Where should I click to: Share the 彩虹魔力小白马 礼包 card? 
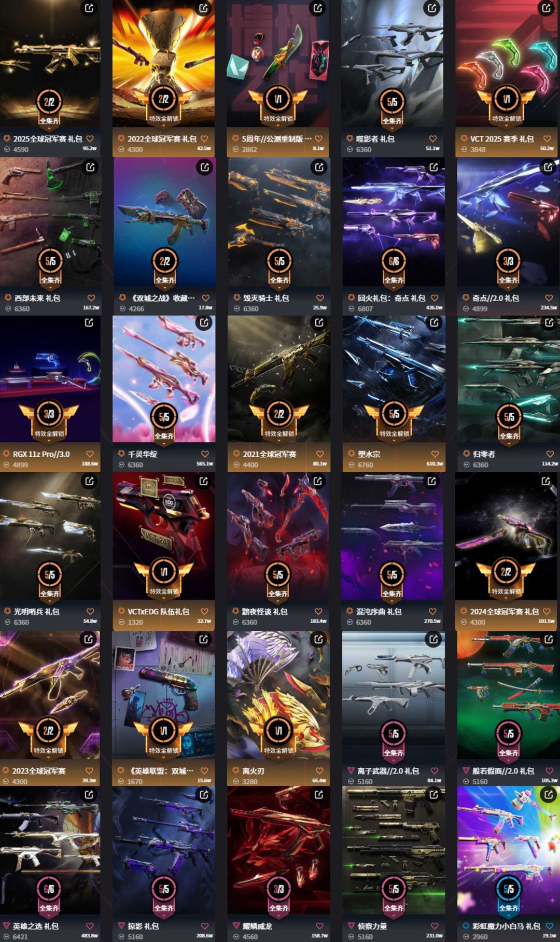pyautogui.click(x=548, y=794)
